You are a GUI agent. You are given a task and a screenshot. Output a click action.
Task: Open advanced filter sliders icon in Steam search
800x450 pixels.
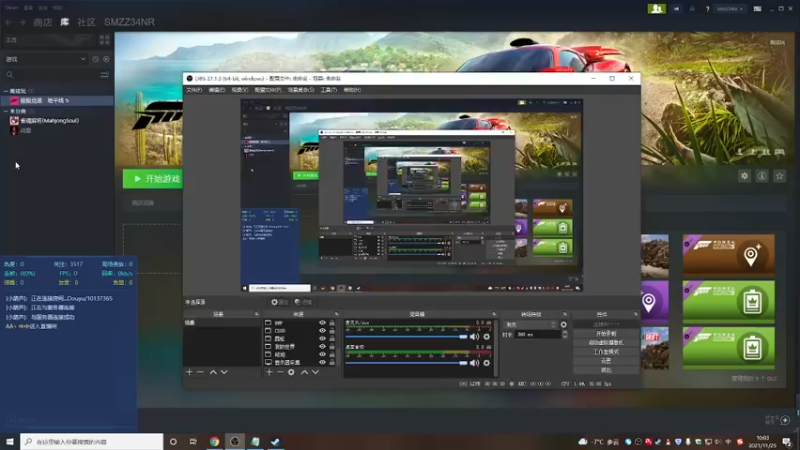105,75
